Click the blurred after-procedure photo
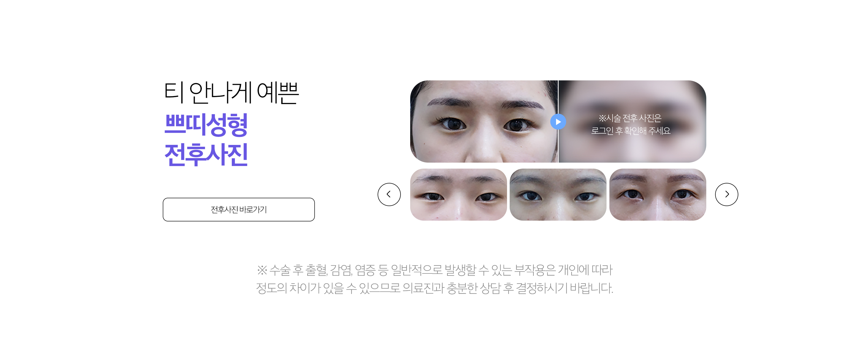This screenshot has height=364, width=868. (x=633, y=122)
